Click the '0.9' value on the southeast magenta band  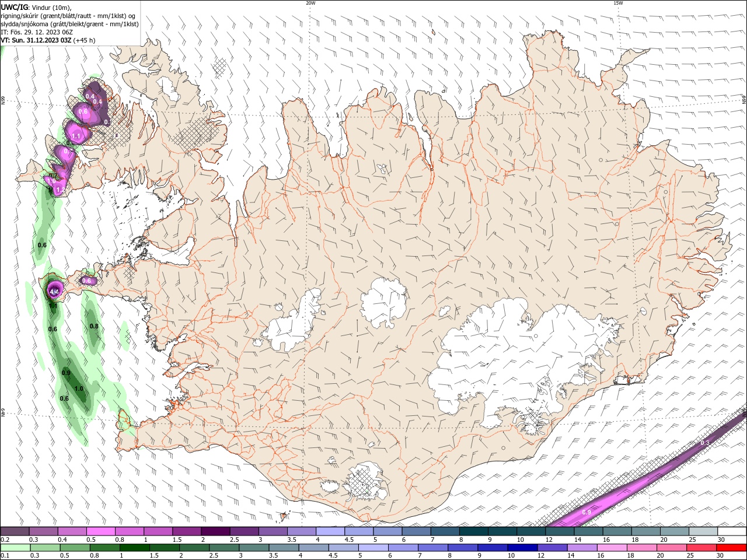tap(587, 512)
